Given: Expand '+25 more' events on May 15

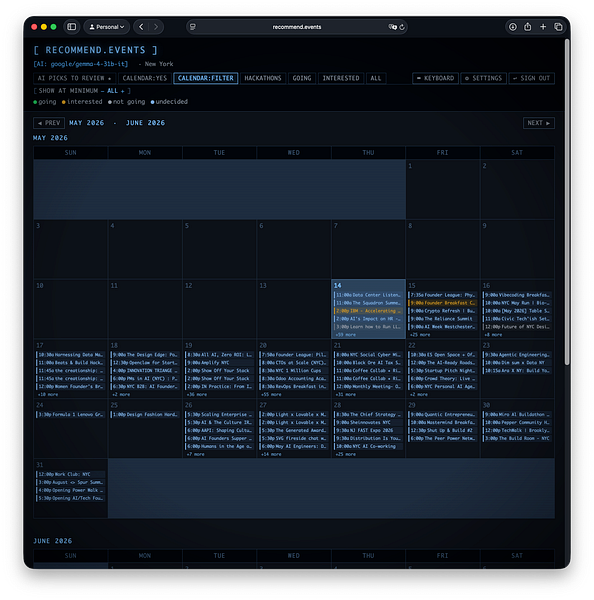Looking at the screenshot, I should click(x=419, y=335).
